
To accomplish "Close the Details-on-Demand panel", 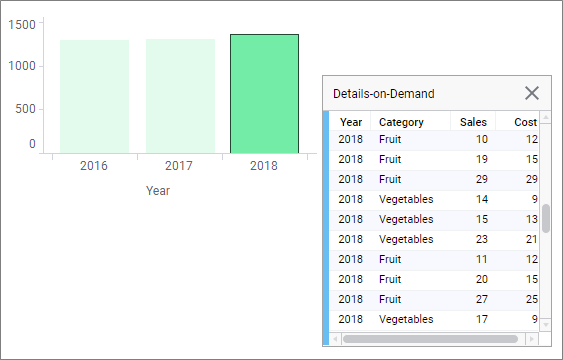I will [x=531, y=93].
